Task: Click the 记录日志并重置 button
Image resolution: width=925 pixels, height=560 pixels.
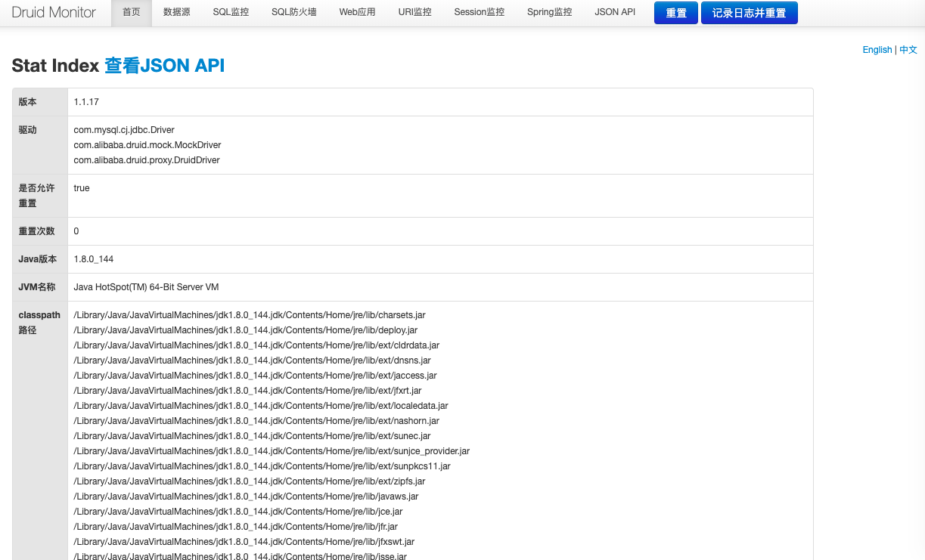Action: click(x=749, y=14)
